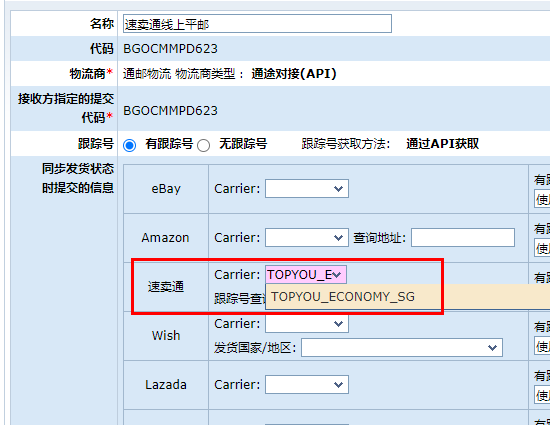Screen dimensions: 550x425
Task: Open the Wish 发货国家/地区 dropdown
Action: point(402,348)
